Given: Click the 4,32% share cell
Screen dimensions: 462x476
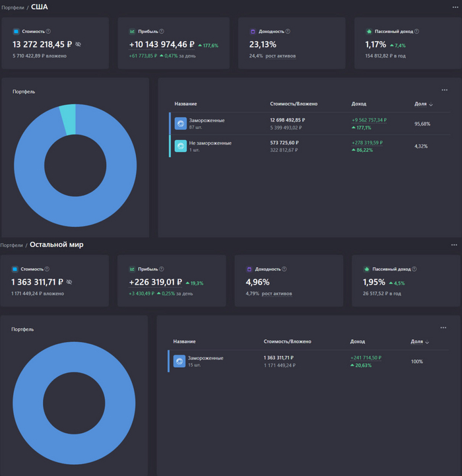Looking at the screenshot, I should 421,147.
